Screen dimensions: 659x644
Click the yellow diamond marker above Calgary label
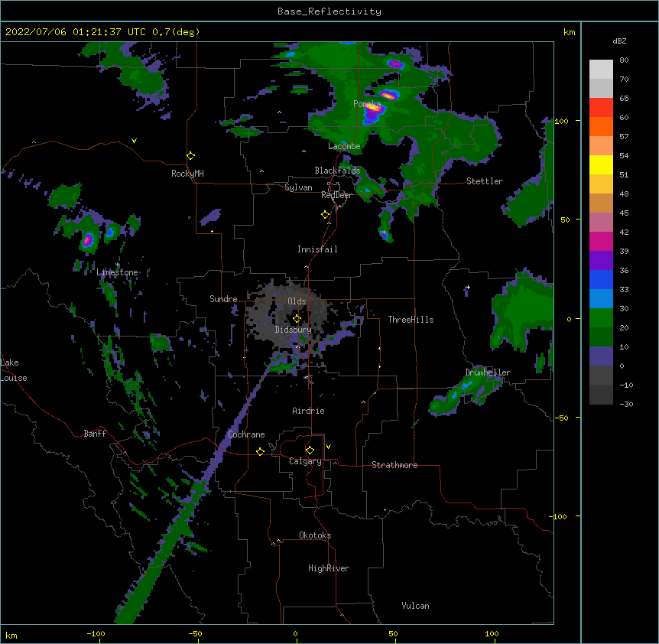click(310, 450)
